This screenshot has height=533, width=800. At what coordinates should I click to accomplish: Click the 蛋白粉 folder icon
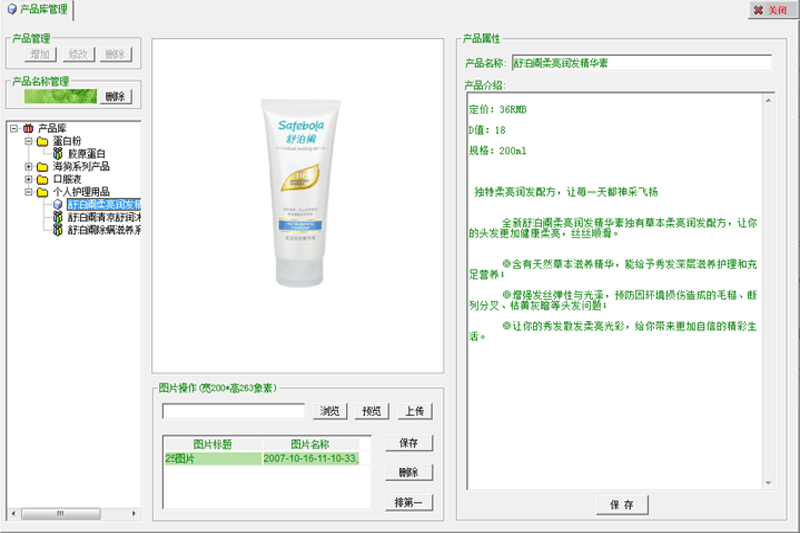42,141
